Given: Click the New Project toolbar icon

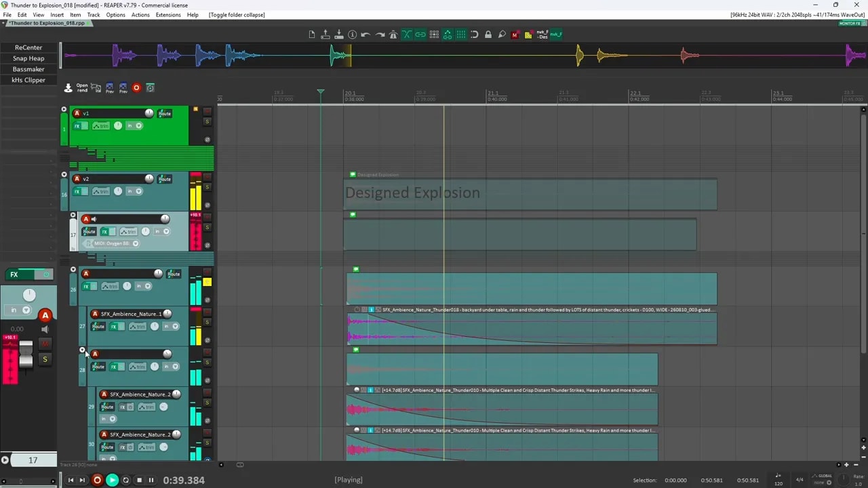Looking at the screenshot, I should 312,35.
